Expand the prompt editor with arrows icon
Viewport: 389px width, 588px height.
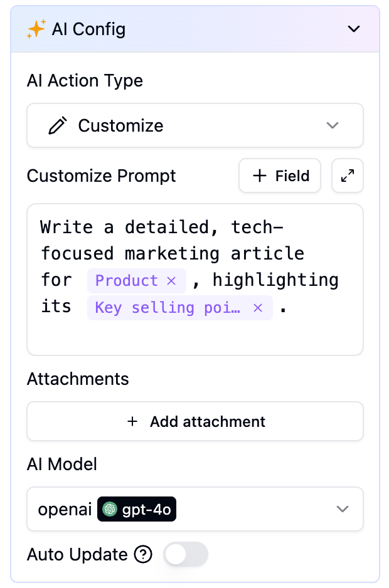click(348, 176)
